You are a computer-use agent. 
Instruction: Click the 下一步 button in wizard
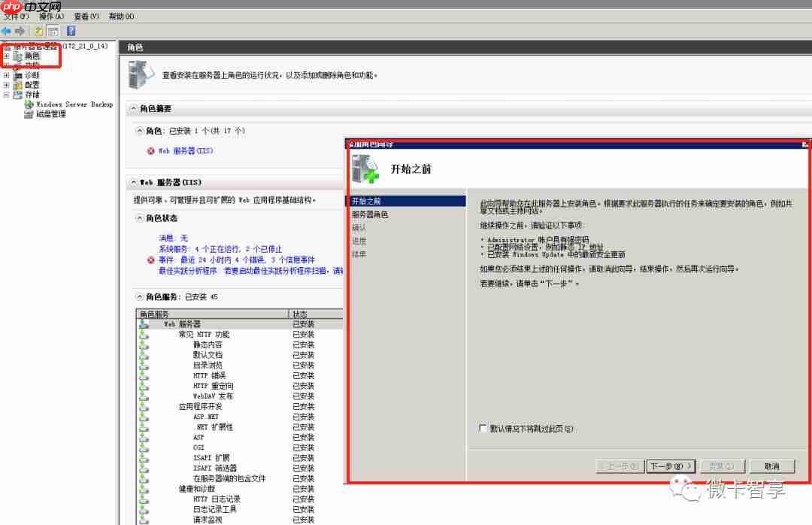pyautogui.click(x=671, y=466)
